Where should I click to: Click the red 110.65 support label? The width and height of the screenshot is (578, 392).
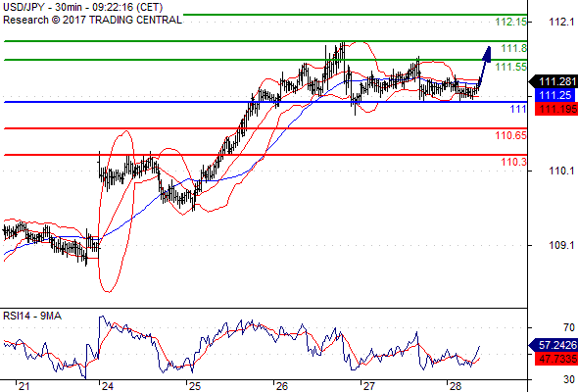coord(510,135)
